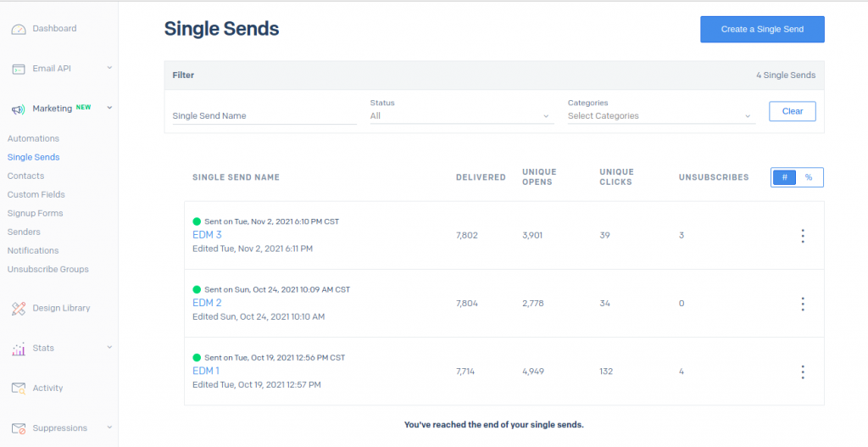868x447 pixels.
Task: Open the Dashboard gauge icon
Action: click(x=19, y=29)
